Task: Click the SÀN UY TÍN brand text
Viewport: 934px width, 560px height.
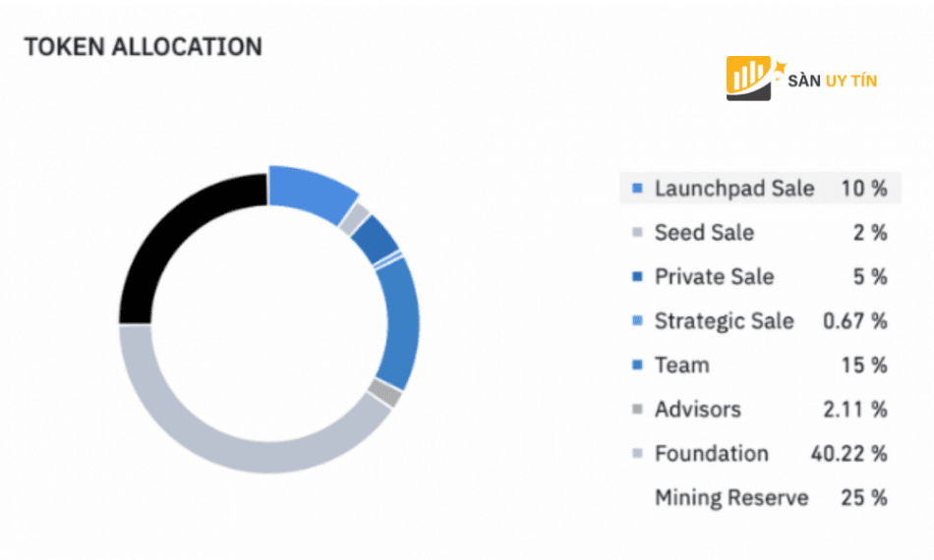Action: (832, 81)
